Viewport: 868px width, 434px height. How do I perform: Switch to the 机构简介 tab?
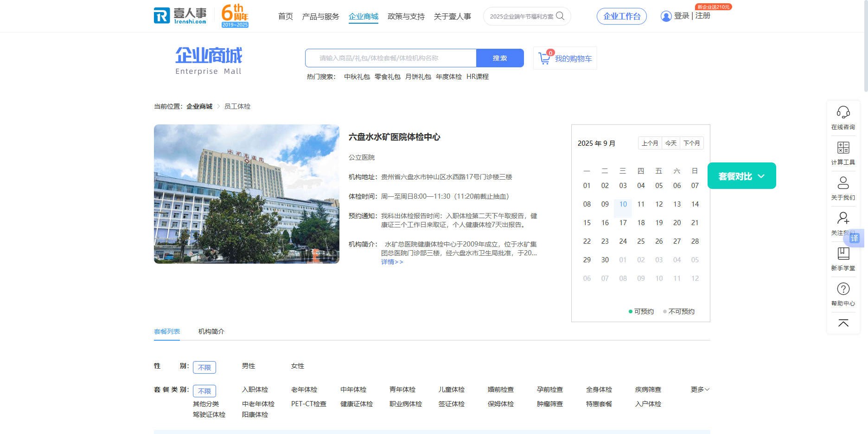[211, 332]
